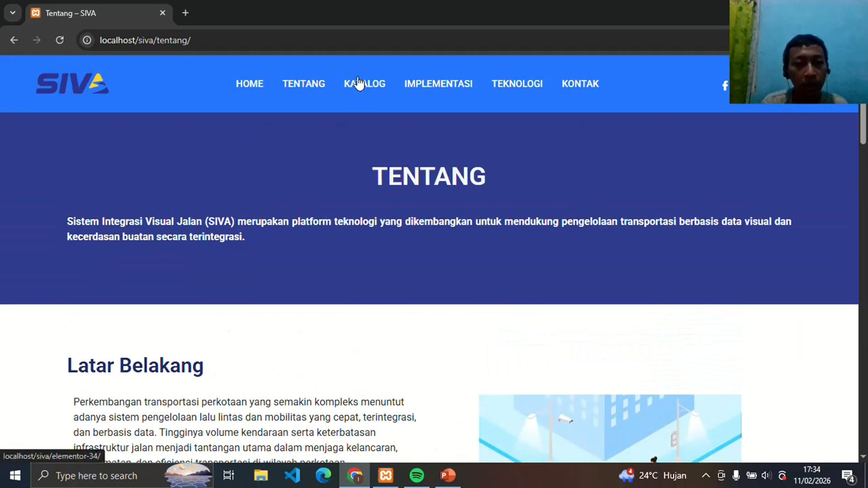Image resolution: width=868 pixels, height=488 pixels.
Task: Click the back navigation arrow
Action: (x=14, y=40)
